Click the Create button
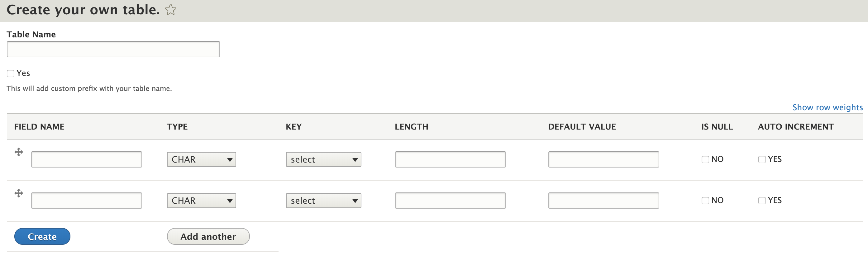Viewport: 868px width, 256px height. 42,236
